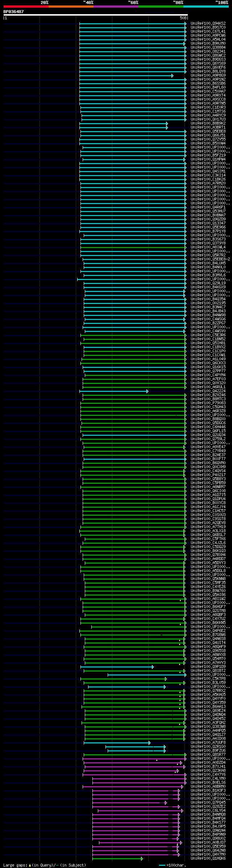
Task: Click the red segment of the identity color scale
Action: [26, 7]
